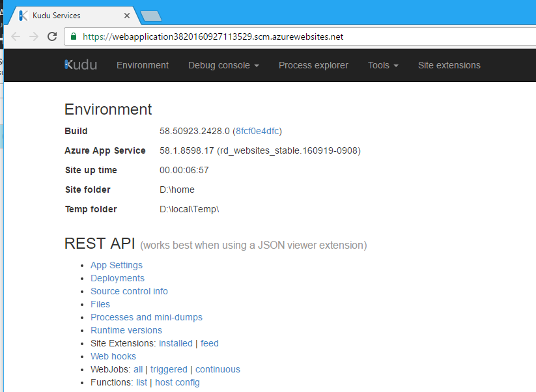The image size is (536, 392).
Task: Select the Kudu Services browser tab
Action: click(74, 16)
